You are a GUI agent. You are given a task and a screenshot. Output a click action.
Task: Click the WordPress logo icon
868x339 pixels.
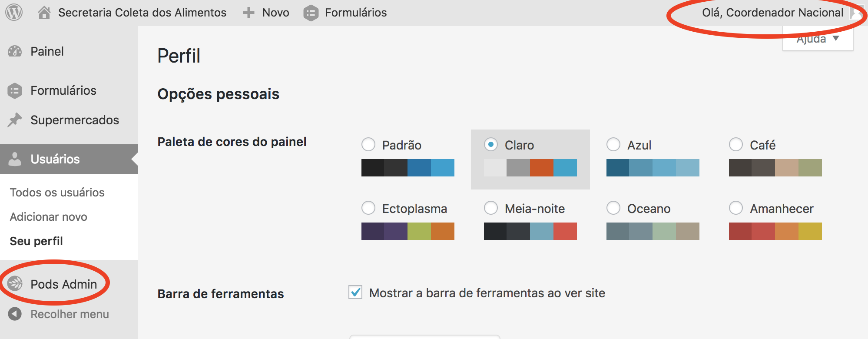[x=14, y=13]
